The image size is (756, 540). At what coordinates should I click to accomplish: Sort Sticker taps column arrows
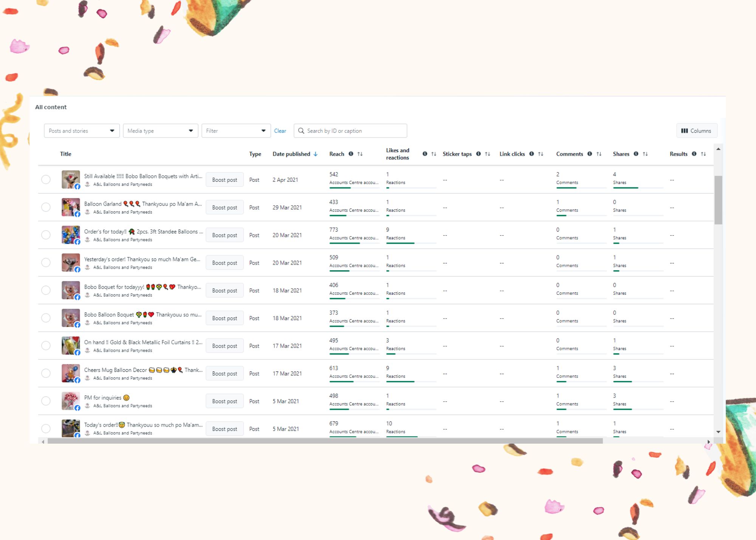point(488,154)
